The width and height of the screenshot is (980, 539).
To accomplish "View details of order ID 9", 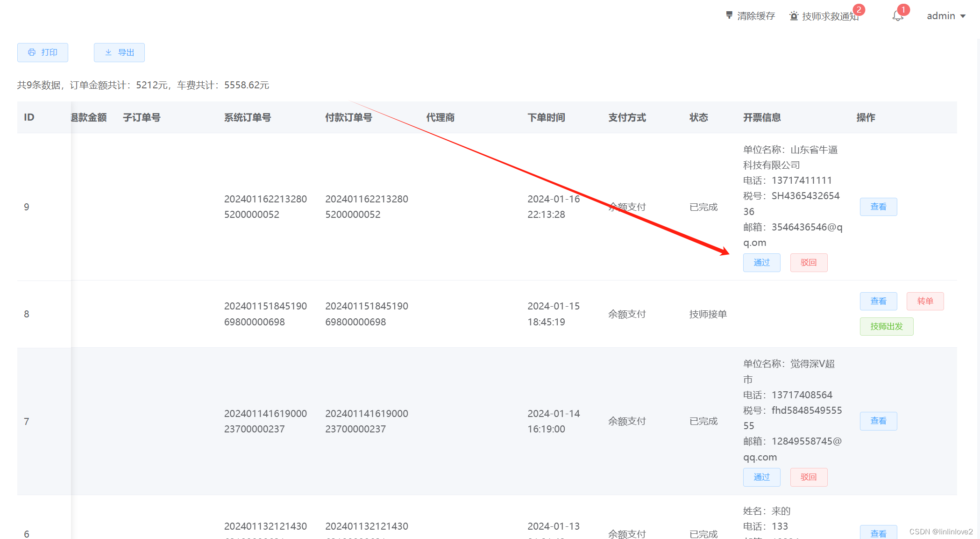I will coord(878,207).
